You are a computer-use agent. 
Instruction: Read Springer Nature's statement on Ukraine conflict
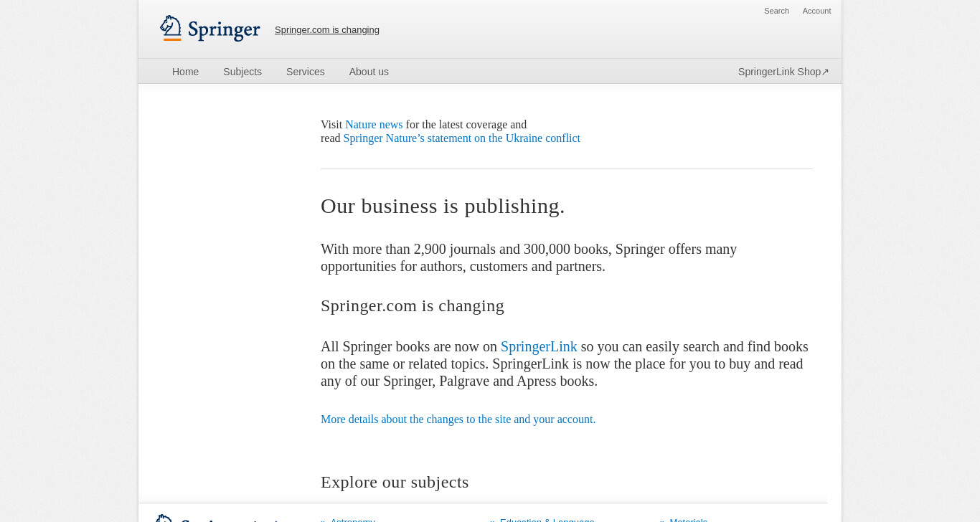click(461, 138)
